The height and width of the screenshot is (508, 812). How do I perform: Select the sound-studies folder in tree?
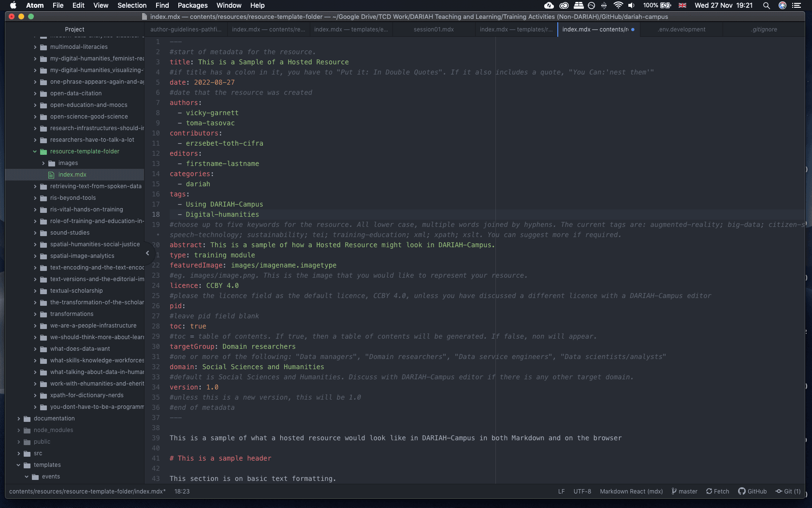pos(70,233)
